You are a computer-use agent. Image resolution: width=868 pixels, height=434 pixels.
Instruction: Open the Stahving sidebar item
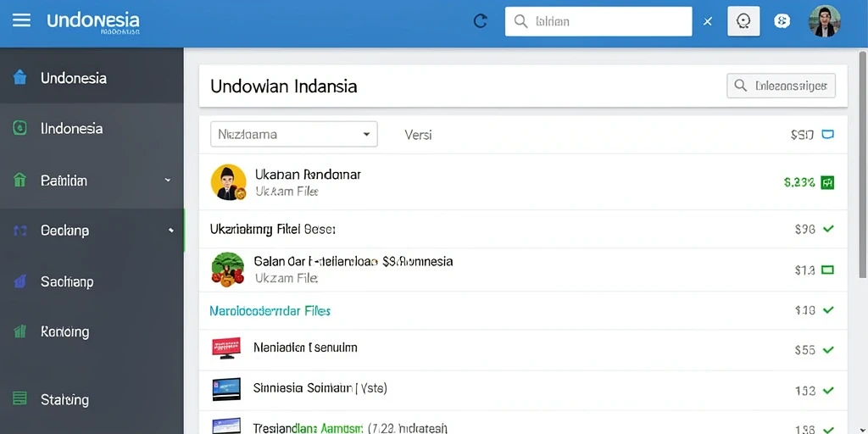92,399
